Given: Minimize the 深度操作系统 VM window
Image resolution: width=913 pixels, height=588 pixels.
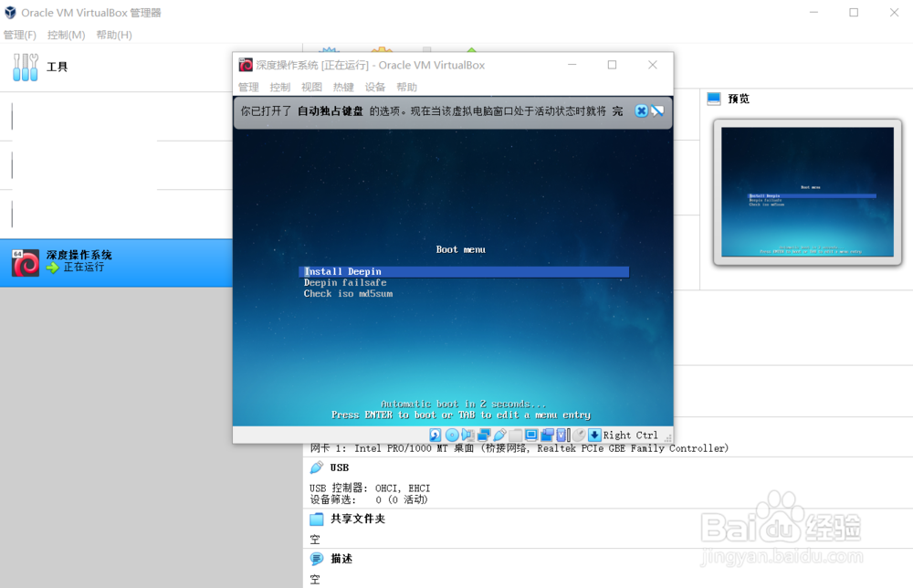Looking at the screenshot, I should click(572, 65).
